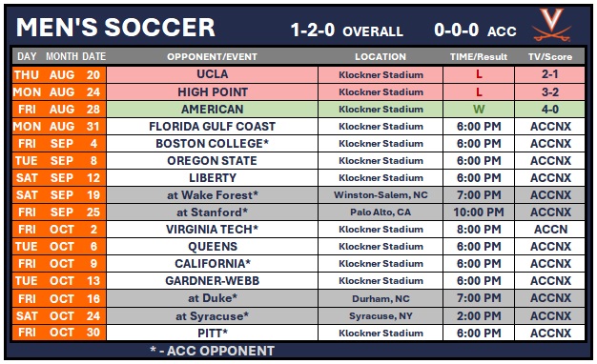Screen dimensions: 597x364
Task: Click the MEN'S SOCCER title
Action: click(x=115, y=28)
